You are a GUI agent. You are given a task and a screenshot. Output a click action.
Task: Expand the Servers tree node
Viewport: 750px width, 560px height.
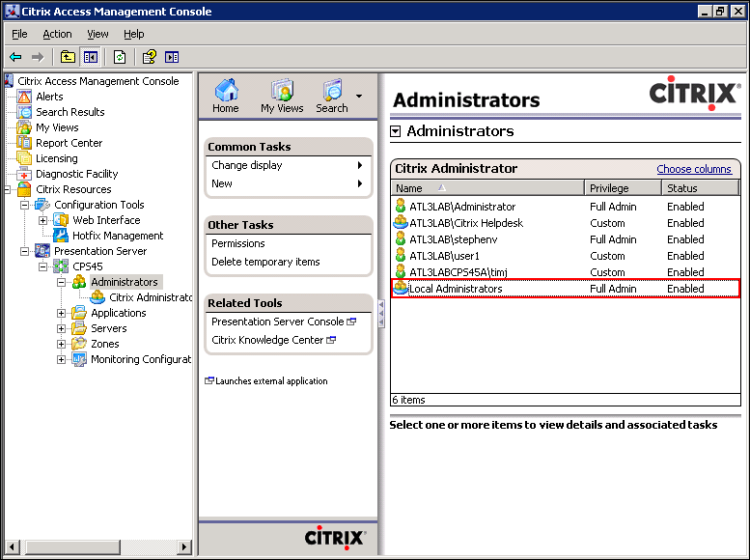[61, 329]
